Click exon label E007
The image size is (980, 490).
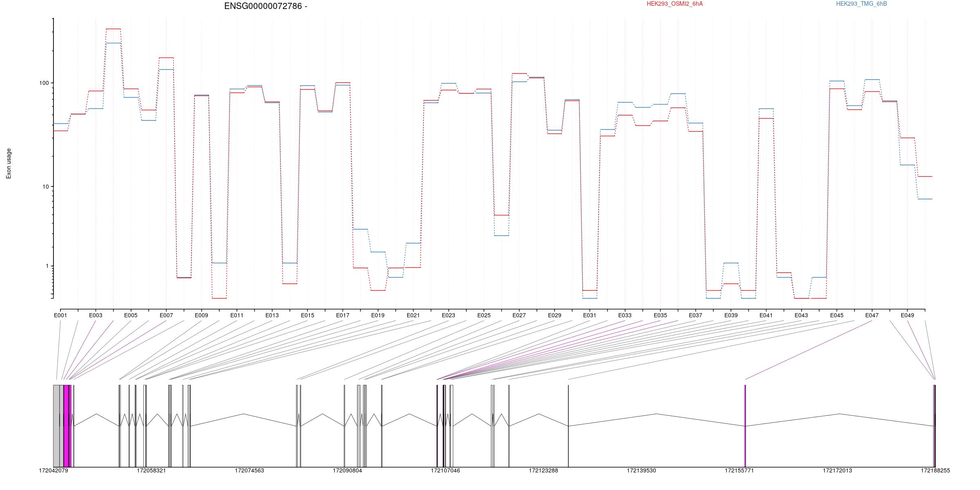(x=166, y=315)
